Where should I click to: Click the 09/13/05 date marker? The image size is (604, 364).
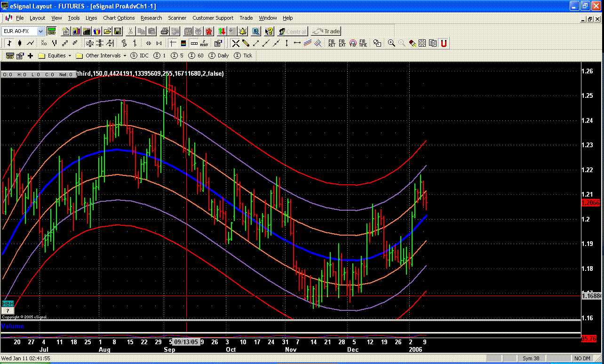click(x=187, y=342)
